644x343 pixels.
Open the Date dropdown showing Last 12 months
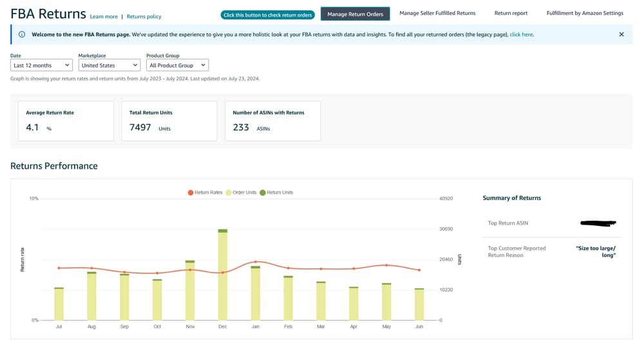(x=41, y=65)
